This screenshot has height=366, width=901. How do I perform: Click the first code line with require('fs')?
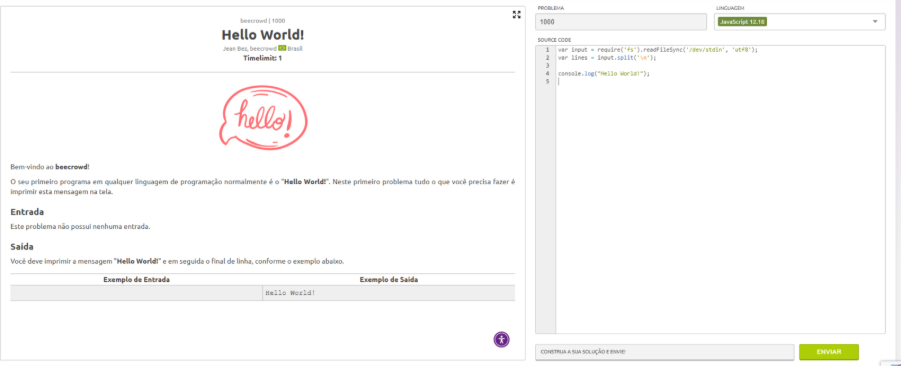tap(658, 49)
